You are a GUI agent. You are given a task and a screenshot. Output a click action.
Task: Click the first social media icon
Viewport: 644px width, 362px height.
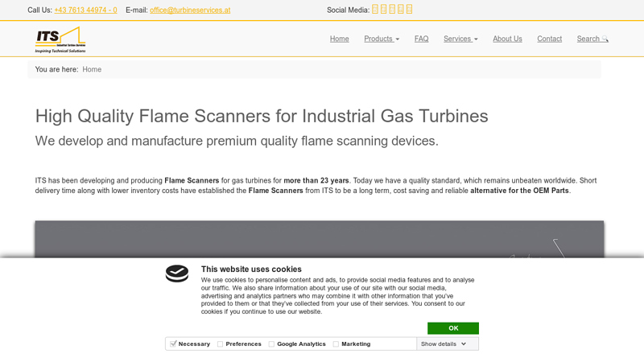374,10
